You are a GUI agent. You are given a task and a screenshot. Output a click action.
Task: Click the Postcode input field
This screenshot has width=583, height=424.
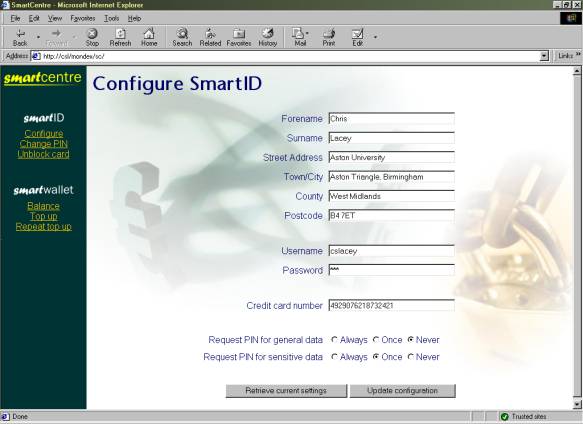pyautogui.click(x=392, y=215)
